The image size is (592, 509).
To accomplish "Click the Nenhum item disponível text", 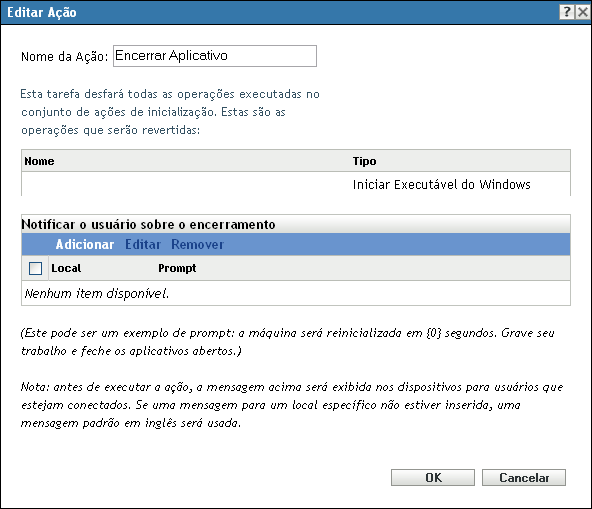I will (x=97, y=293).
